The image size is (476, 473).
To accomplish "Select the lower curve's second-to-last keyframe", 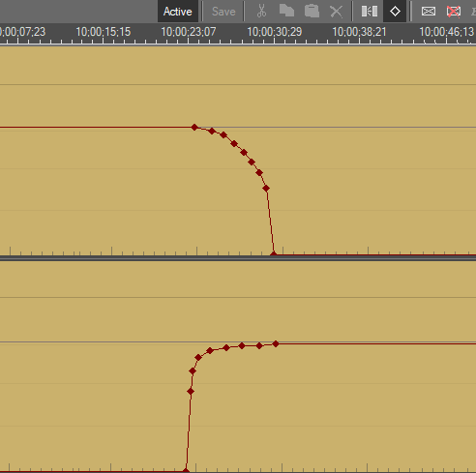I will (259, 346).
